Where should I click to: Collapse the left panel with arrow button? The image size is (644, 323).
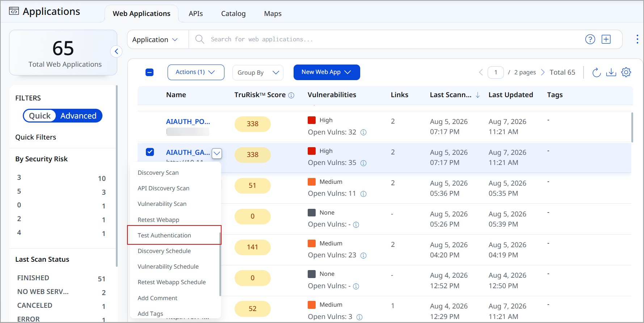coord(116,51)
